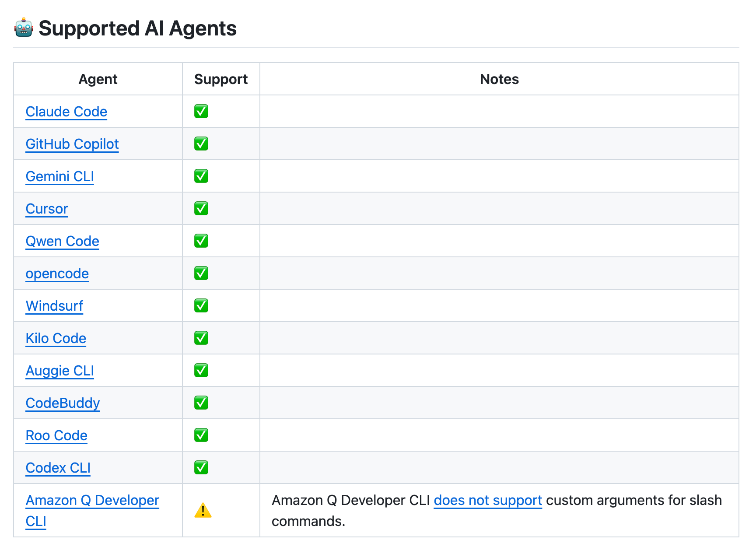
Task: Click green checkmark in Qwen Code row
Action: coord(201,241)
